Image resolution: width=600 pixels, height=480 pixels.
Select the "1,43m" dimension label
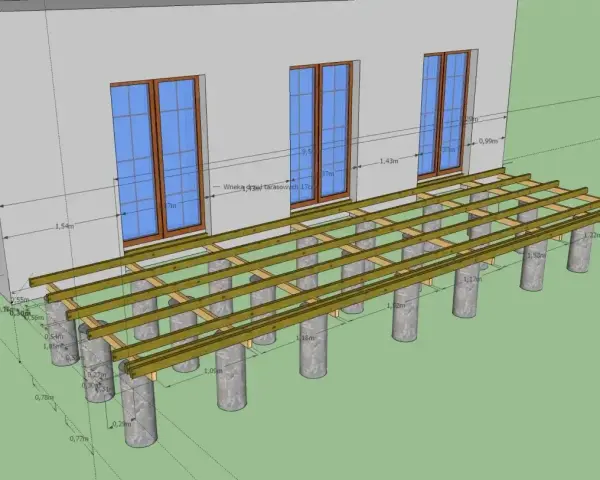tap(389, 161)
